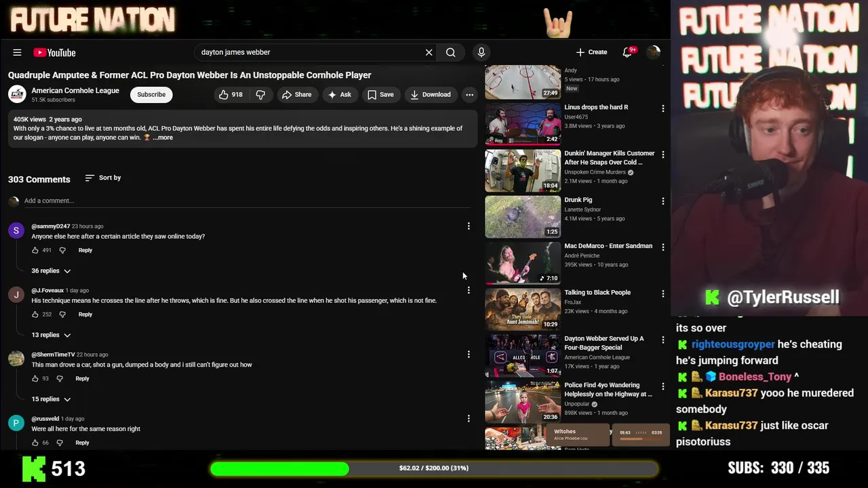The image size is (868, 488).
Task: Dislike the video
Action: [x=260, y=95]
